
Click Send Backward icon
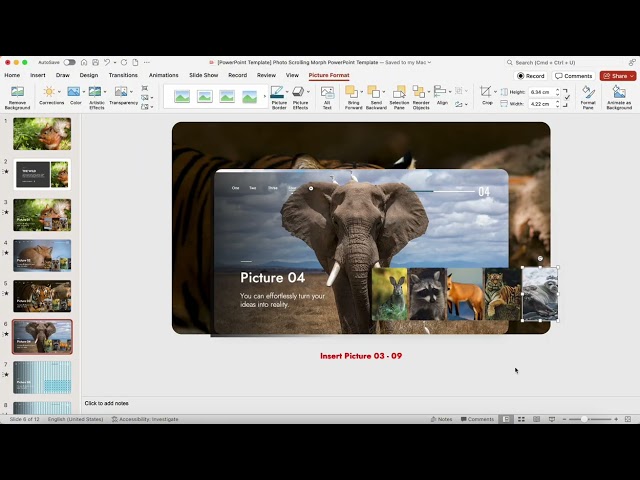click(373, 92)
